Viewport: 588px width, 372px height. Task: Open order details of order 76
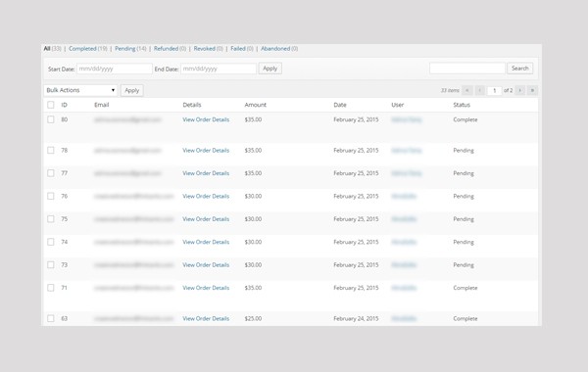point(206,196)
